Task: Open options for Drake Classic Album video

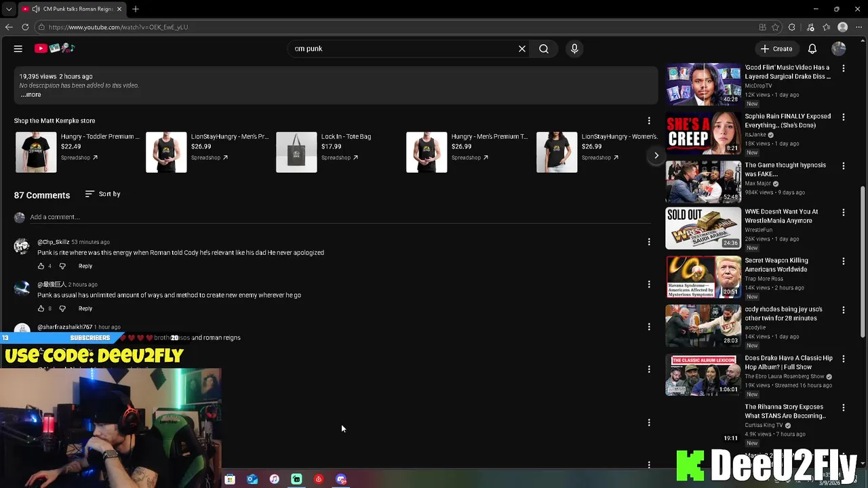Action: 844,359
